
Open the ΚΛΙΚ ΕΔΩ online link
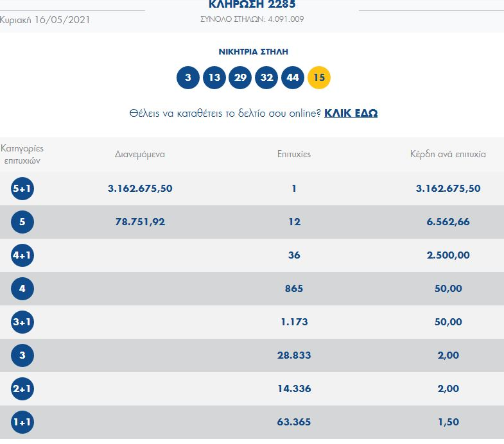351,113
